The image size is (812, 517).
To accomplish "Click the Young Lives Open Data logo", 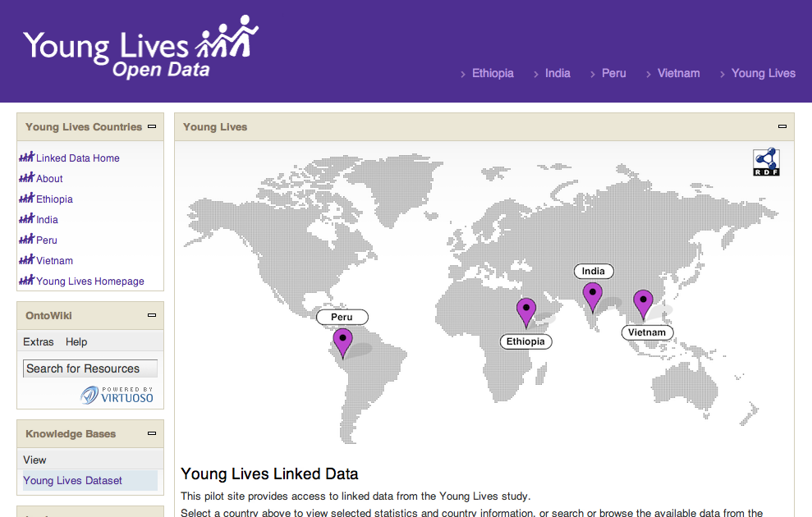I will [x=141, y=48].
